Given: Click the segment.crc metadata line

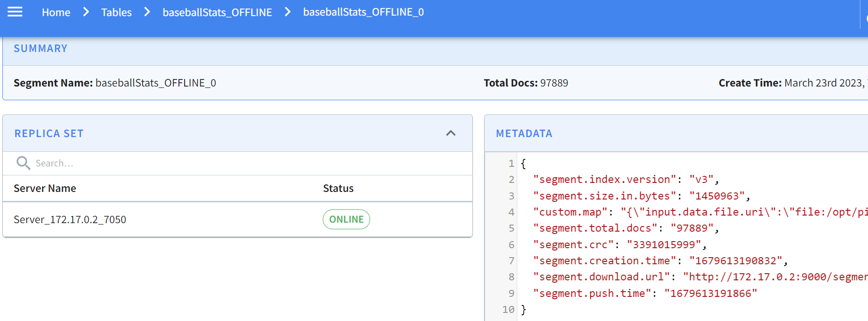Looking at the screenshot, I should [620, 245].
